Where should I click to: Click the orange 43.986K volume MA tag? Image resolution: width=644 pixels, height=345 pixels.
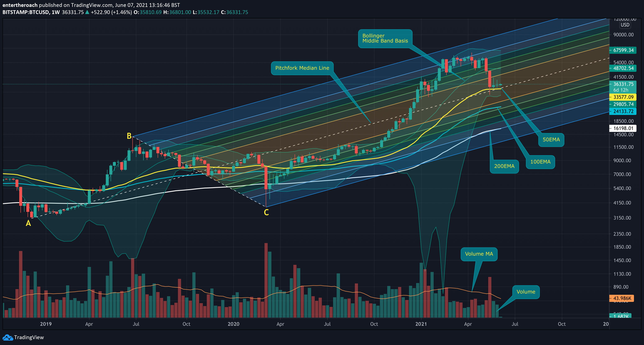coord(621,298)
